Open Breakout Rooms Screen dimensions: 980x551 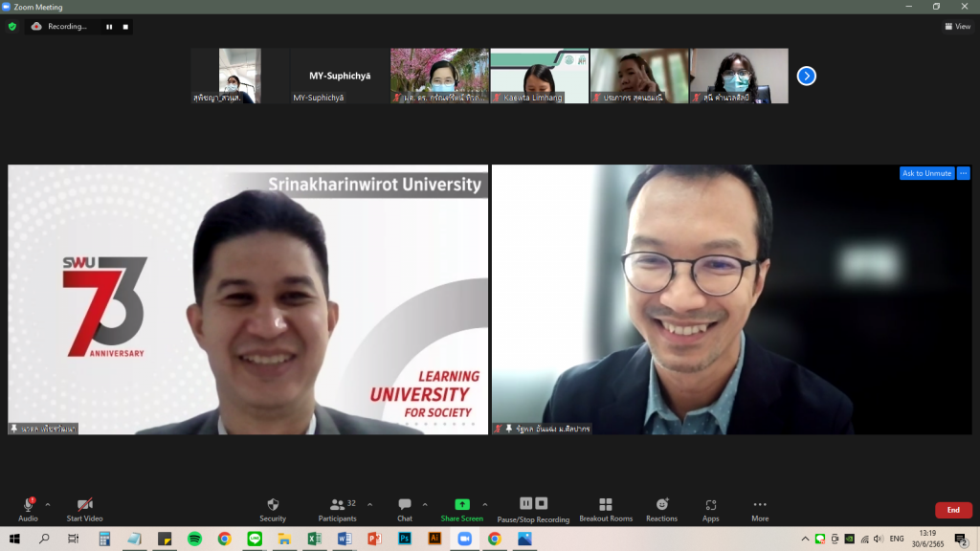coord(606,509)
